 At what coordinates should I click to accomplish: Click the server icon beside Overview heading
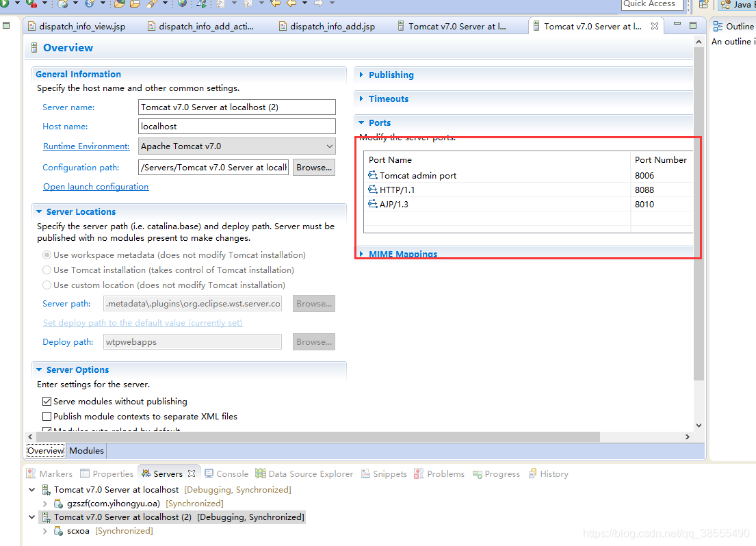pyautogui.click(x=34, y=48)
